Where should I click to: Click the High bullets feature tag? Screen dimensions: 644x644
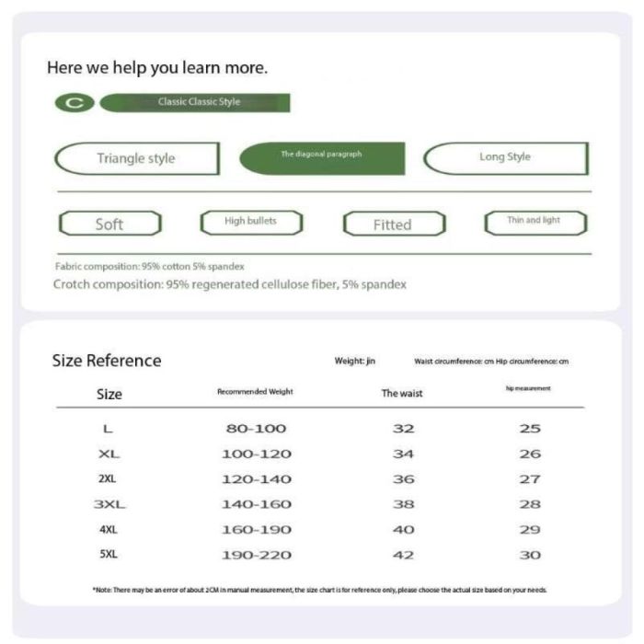point(251,222)
